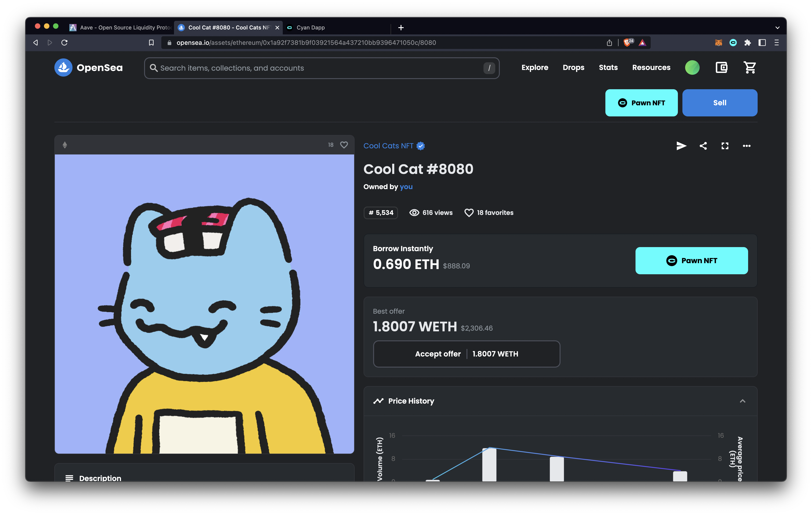This screenshot has height=515, width=812.
Task: Click the blue Sell button
Action: (x=720, y=103)
